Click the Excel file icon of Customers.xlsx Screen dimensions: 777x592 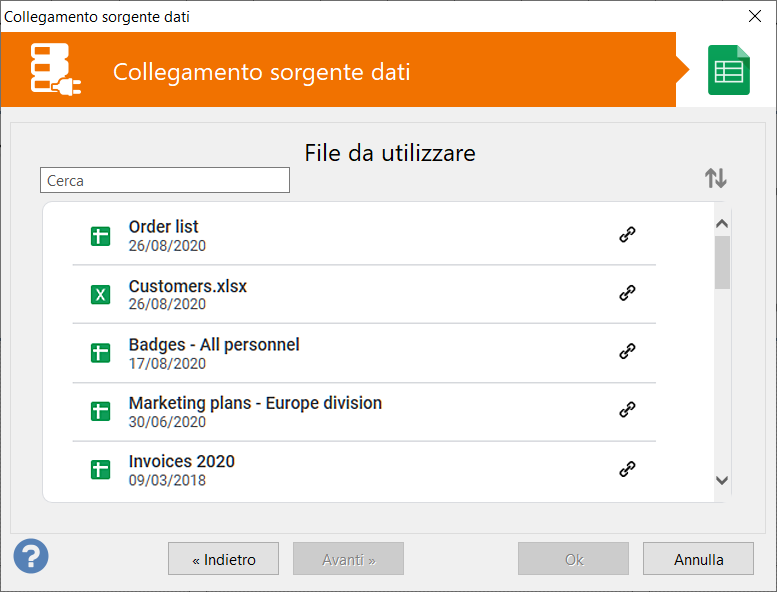(x=101, y=295)
